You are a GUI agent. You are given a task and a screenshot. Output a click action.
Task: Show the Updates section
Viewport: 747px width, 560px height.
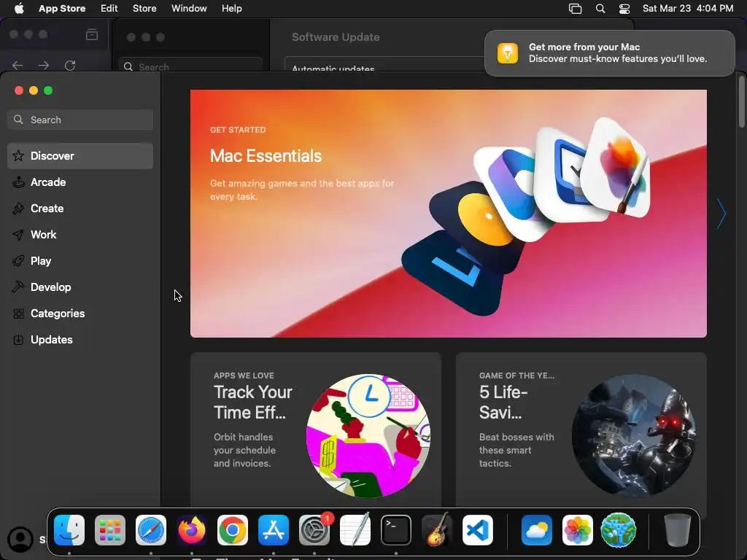point(80,339)
